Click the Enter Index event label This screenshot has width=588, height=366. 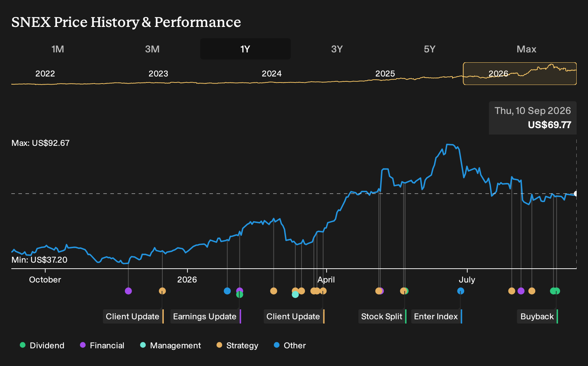click(437, 316)
